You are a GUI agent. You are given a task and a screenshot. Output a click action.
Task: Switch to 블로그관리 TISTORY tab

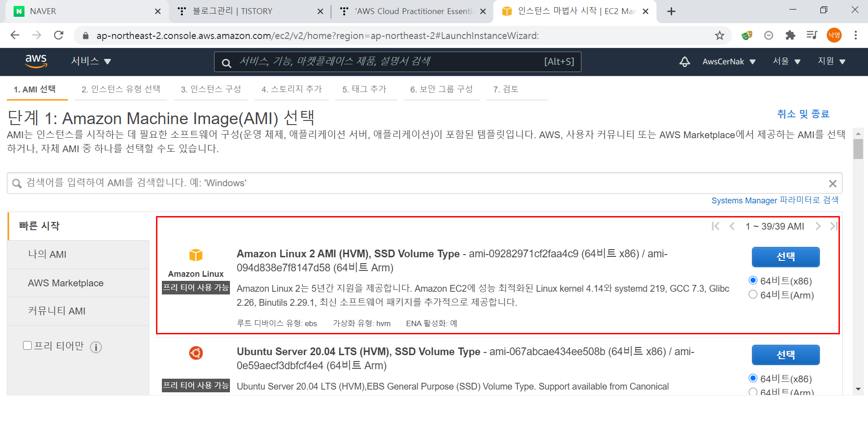point(249,11)
